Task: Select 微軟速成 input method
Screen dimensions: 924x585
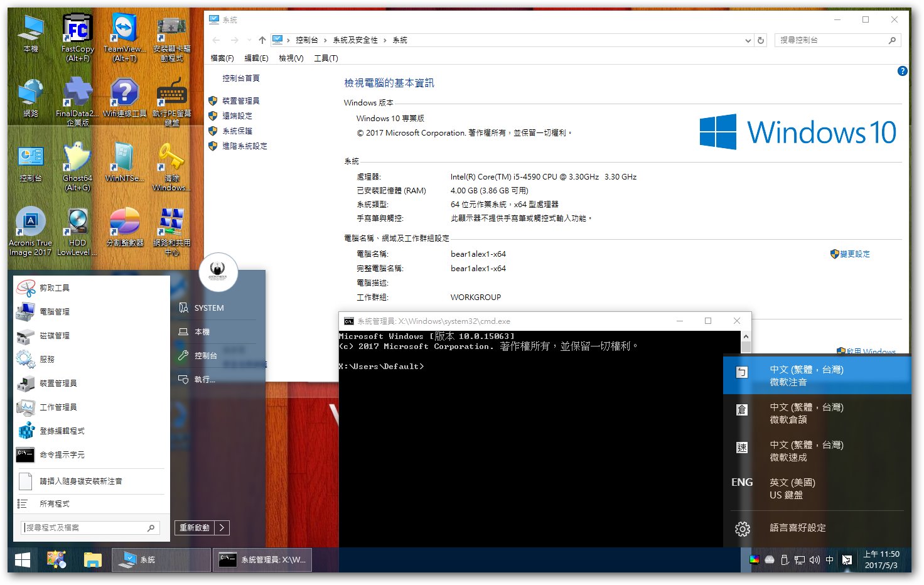Action: coord(817,451)
